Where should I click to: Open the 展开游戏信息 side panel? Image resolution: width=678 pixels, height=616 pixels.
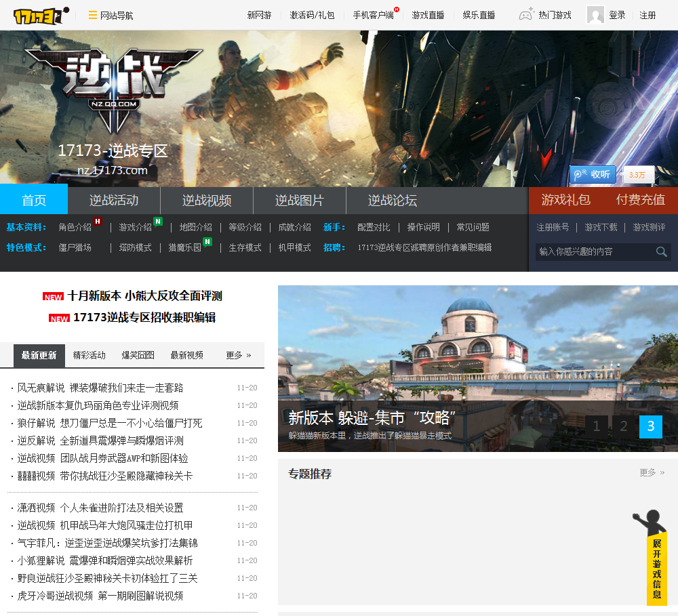click(x=656, y=568)
